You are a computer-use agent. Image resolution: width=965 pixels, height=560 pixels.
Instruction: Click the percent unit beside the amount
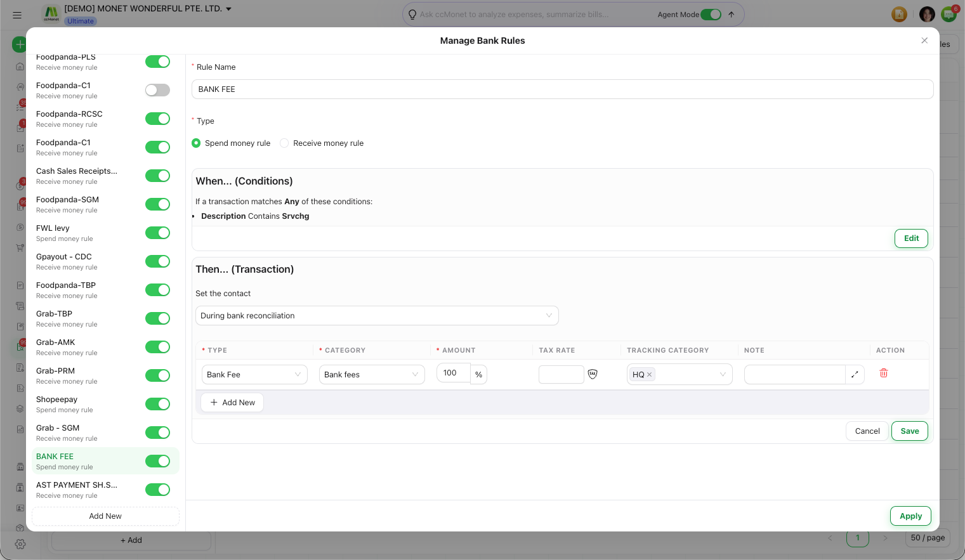point(478,375)
